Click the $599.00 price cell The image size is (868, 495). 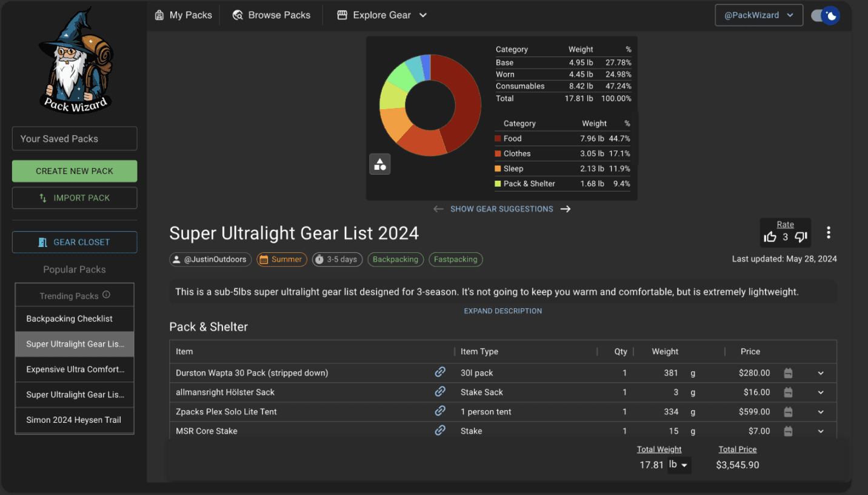pos(755,412)
